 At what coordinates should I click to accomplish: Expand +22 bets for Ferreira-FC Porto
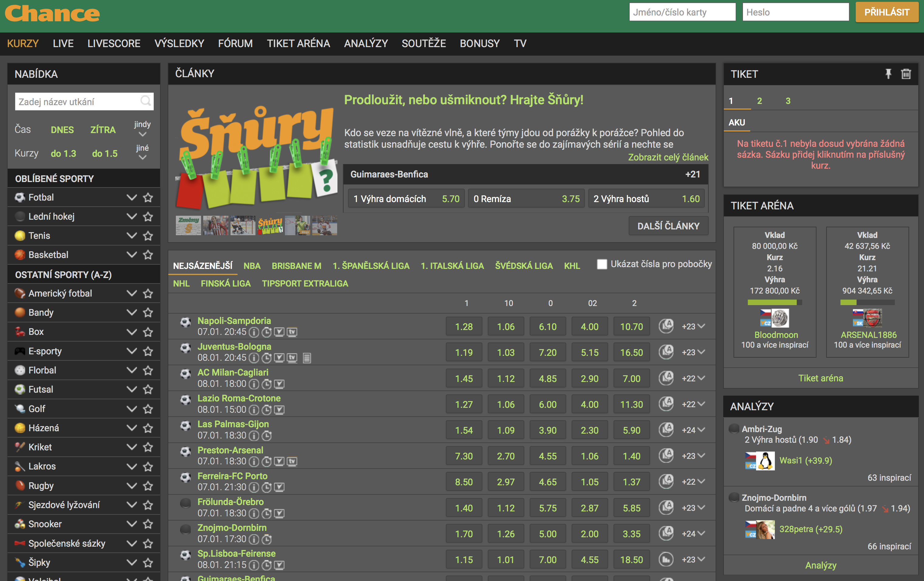(693, 482)
